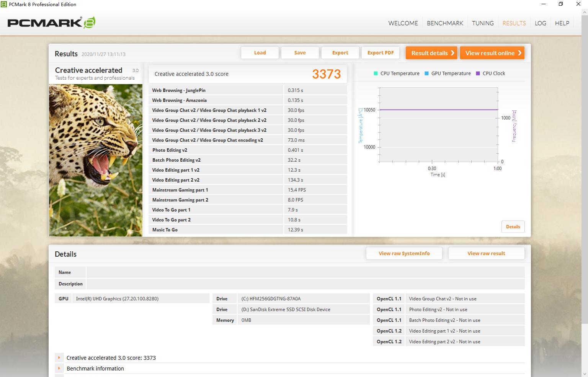Open the WELCOME tab
This screenshot has height=377, width=588.
click(x=403, y=23)
